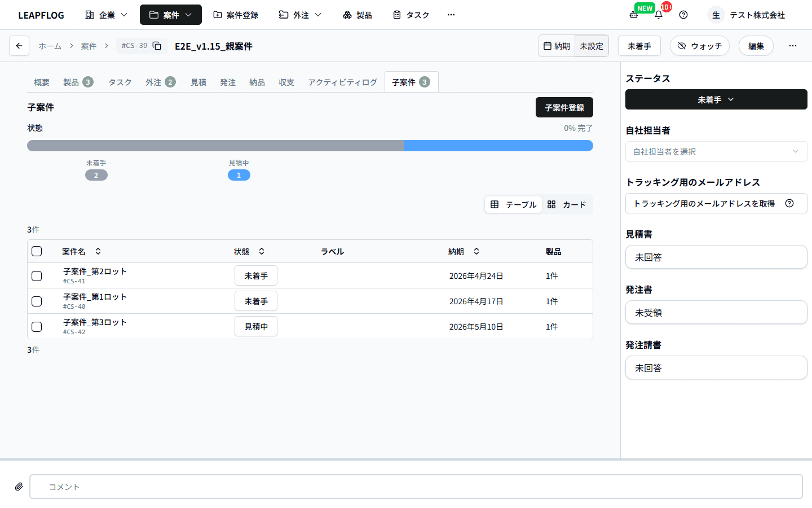Click the blue progress bar segment
Image resolution: width=812 pixels, height=508 pixels.
click(x=498, y=146)
